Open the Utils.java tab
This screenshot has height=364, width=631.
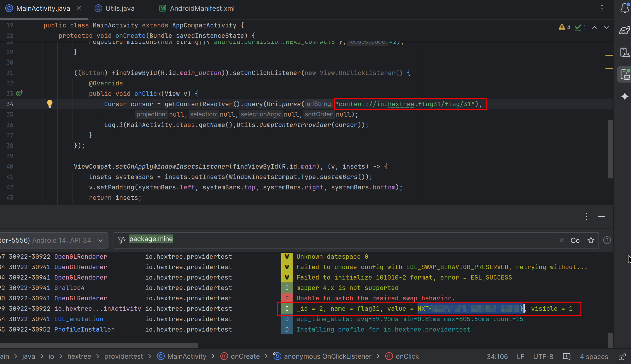(115, 9)
